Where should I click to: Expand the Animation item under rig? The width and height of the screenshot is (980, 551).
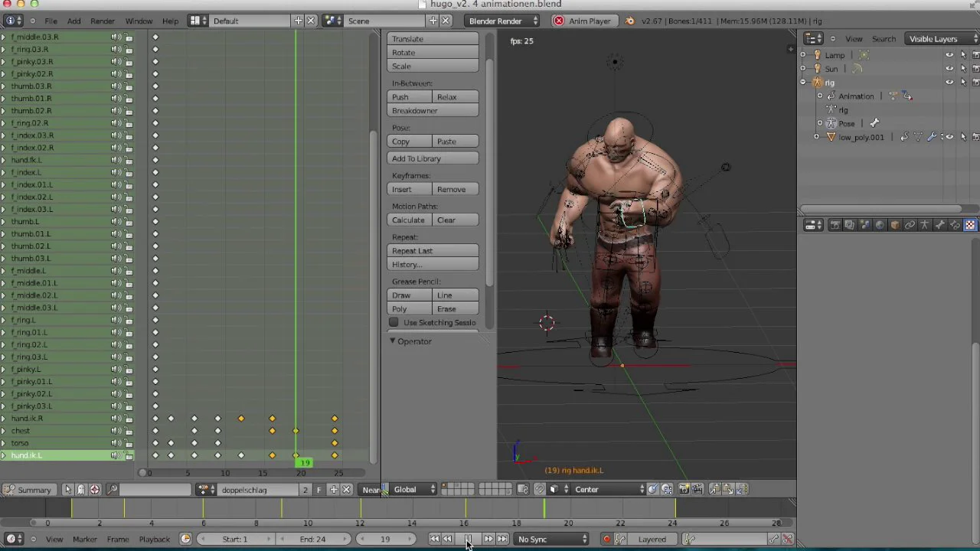point(820,96)
